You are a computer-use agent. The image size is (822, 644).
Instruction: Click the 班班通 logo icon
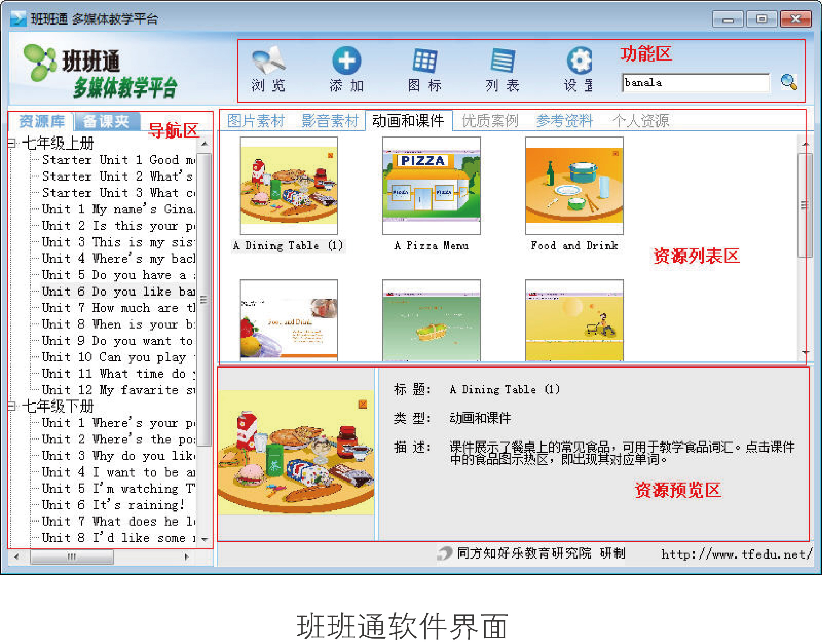point(39,63)
